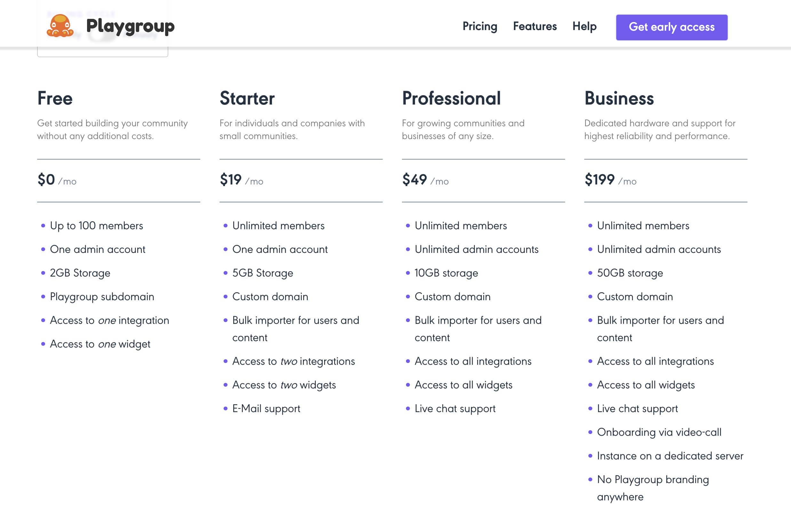Viewport: 791px width, 532px height.
Task: Click the $0 /mo price
Action: [57, 180]
